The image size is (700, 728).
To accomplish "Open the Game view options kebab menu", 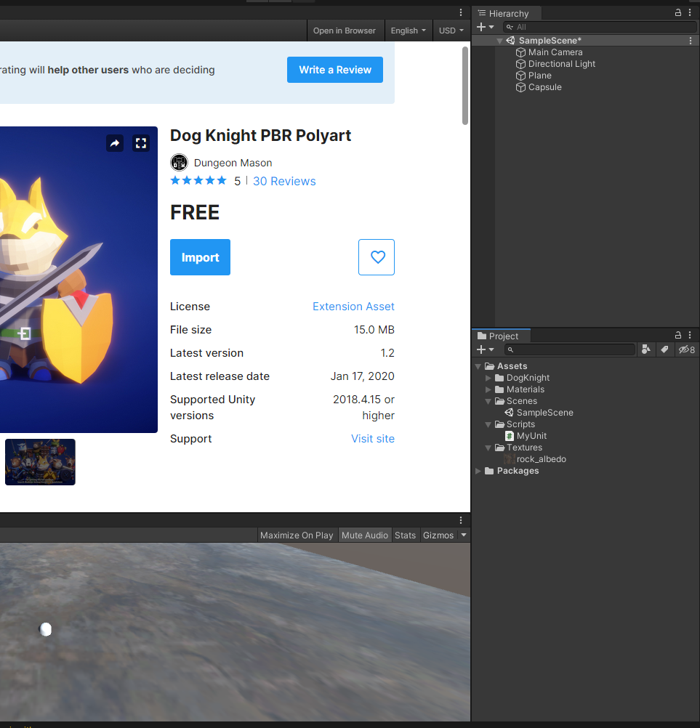I will [x=461, y=520].
